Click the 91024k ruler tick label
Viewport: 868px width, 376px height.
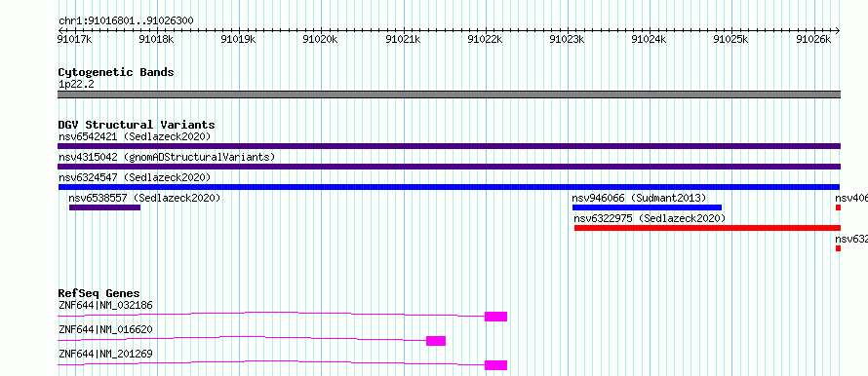tap(649, 39)
